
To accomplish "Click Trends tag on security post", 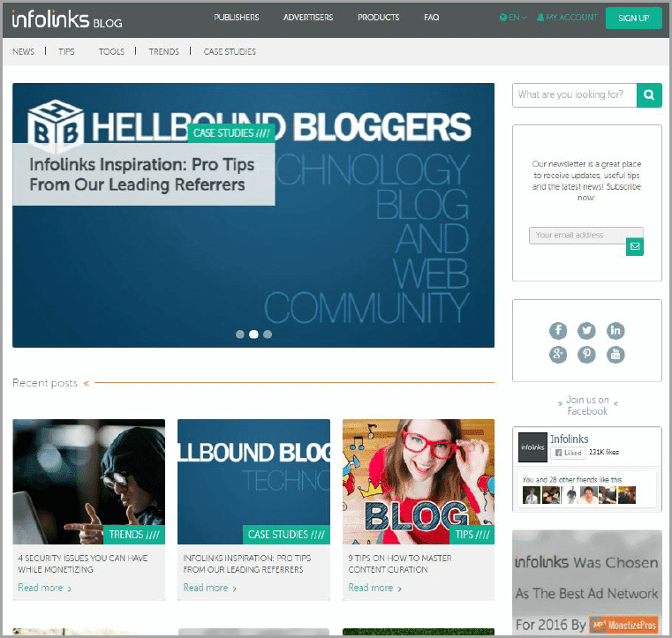I will tap(134, 535).
